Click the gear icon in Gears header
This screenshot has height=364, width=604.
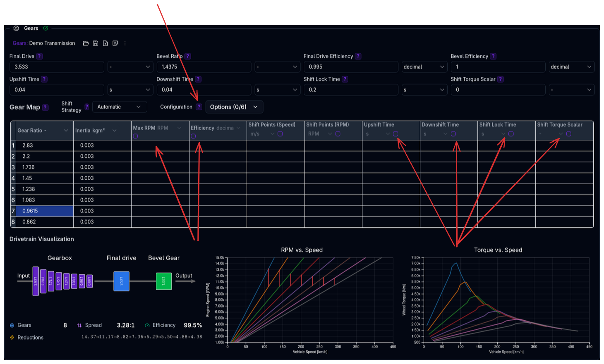[x=16, y=29]
